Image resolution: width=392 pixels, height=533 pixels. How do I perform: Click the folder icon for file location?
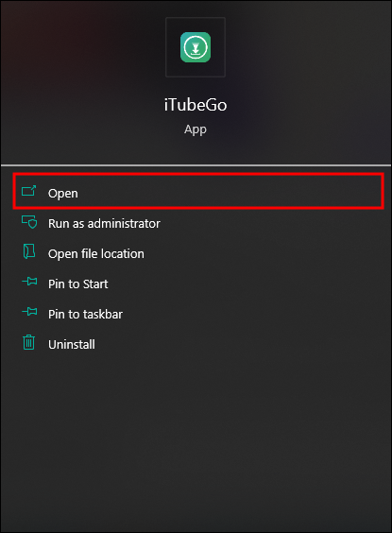(29, 251)
